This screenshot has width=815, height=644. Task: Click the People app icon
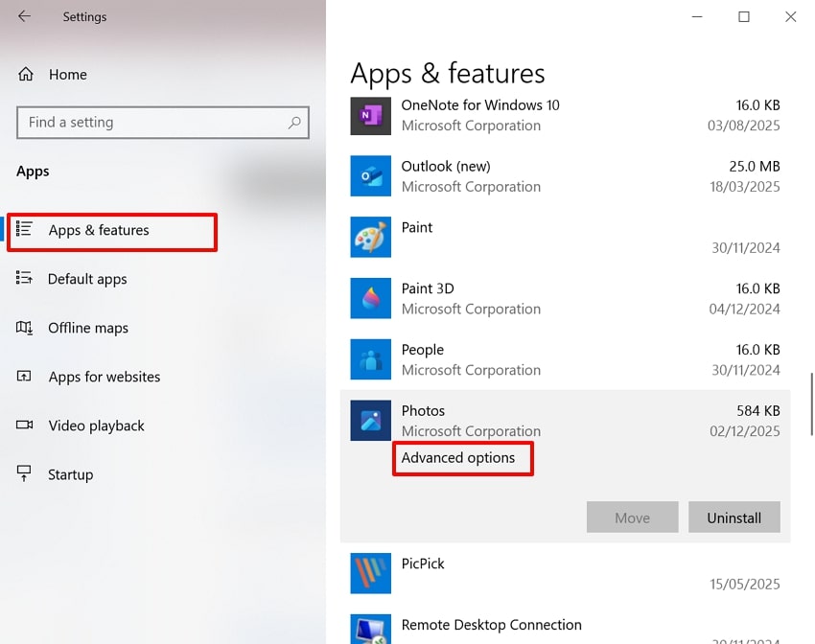(x=370, y=359)
